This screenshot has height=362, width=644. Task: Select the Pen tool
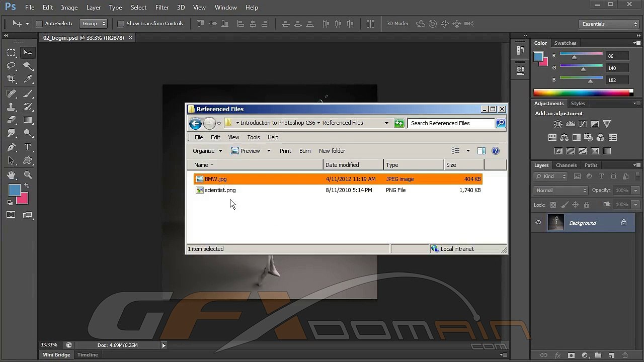11,147
